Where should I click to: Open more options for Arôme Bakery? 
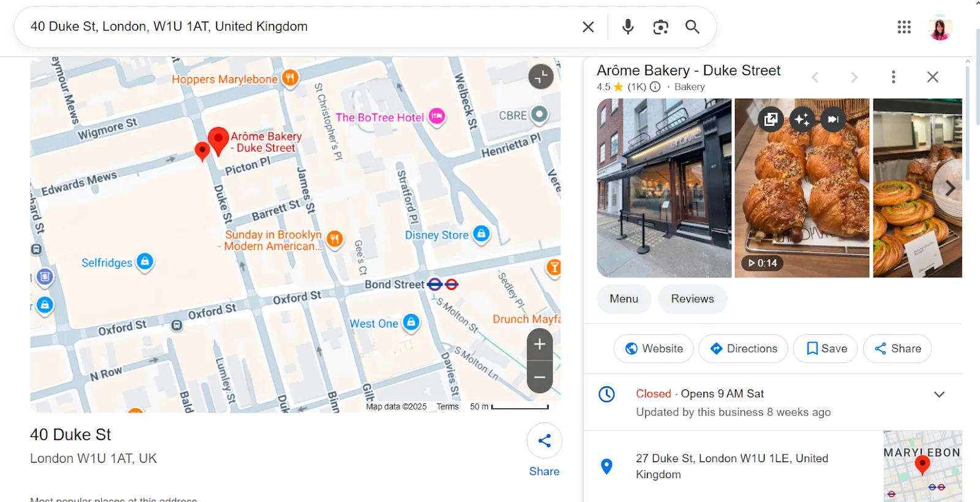[x=893, y=77]
